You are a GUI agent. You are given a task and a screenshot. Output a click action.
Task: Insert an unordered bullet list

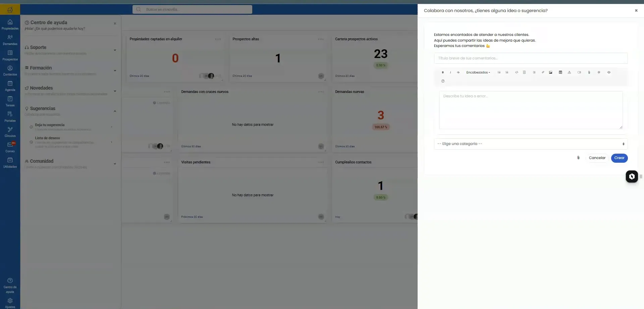coord(499,72)
